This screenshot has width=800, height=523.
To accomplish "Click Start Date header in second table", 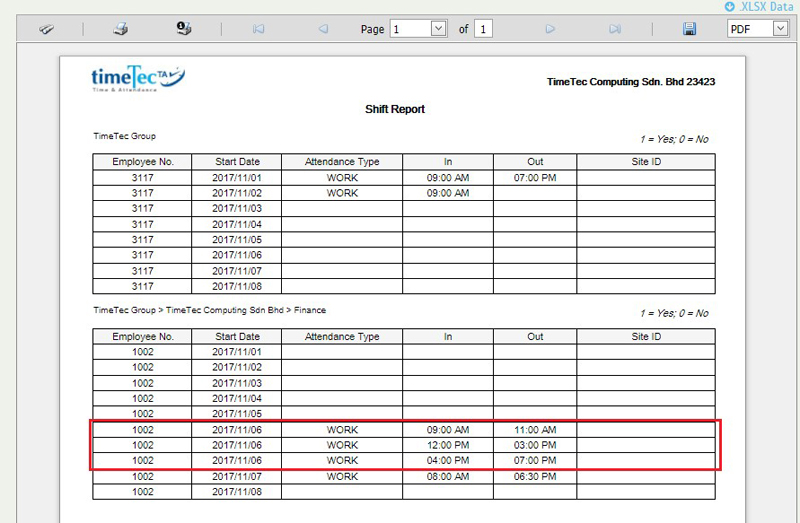I will pos(237,336).
